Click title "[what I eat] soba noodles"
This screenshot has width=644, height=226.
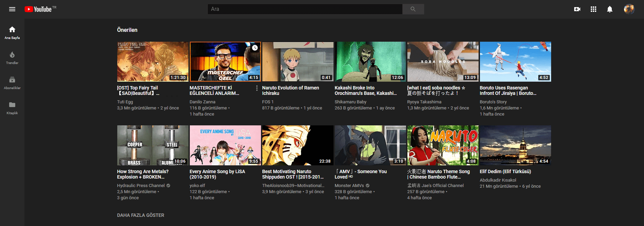click(x=436, y=90)
